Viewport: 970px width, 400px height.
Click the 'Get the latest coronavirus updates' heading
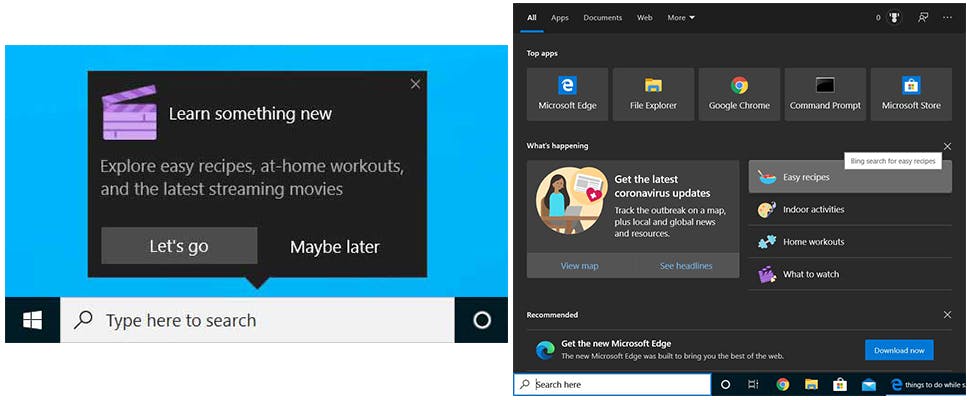point(662,186)
